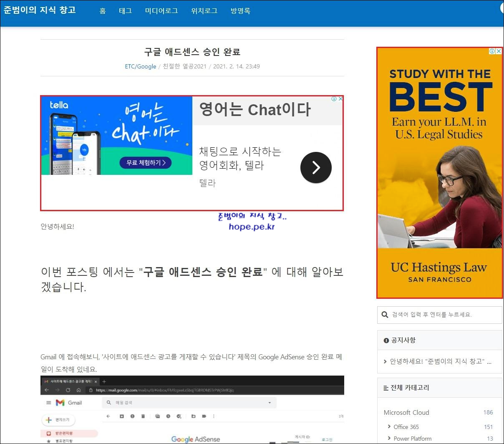This screenshot has width=504, height=444.
Task: Click the chevron before the 안녕하세요 notice entry
Action: 385,361
